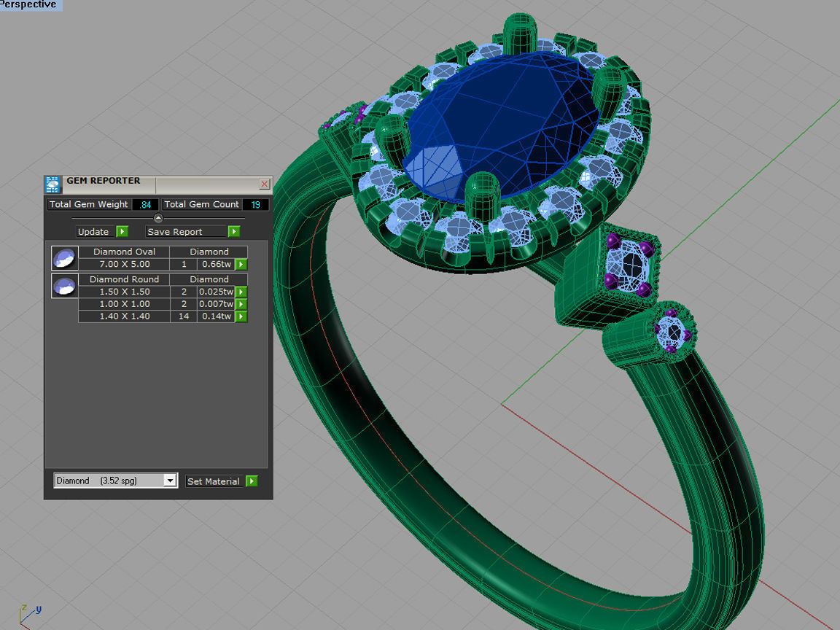Click the Set Material button

[213, 481]
